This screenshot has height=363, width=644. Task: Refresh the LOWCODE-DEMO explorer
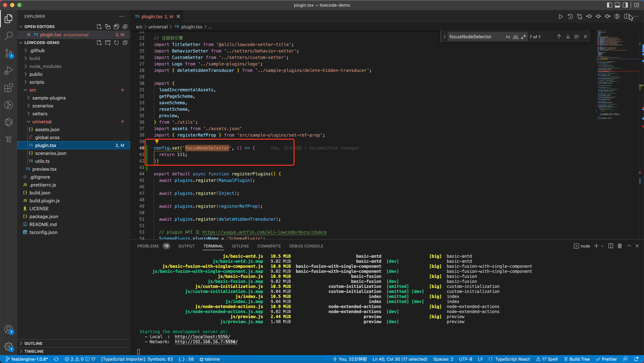coord(116,43)
